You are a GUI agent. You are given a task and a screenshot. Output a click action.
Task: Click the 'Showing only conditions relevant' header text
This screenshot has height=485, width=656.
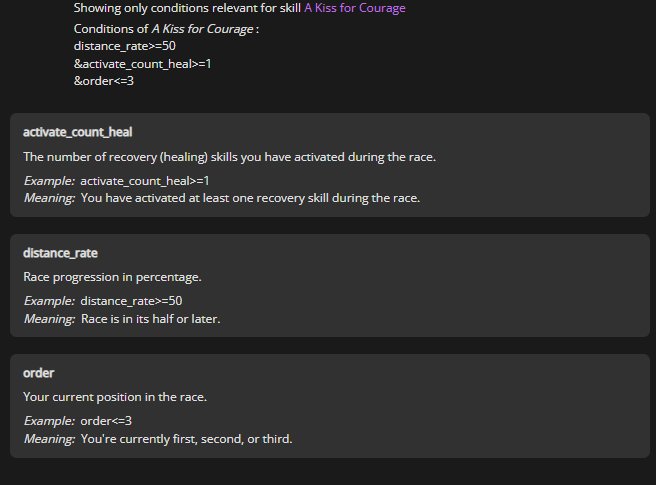pyautogui.click(x=187, y=8)
